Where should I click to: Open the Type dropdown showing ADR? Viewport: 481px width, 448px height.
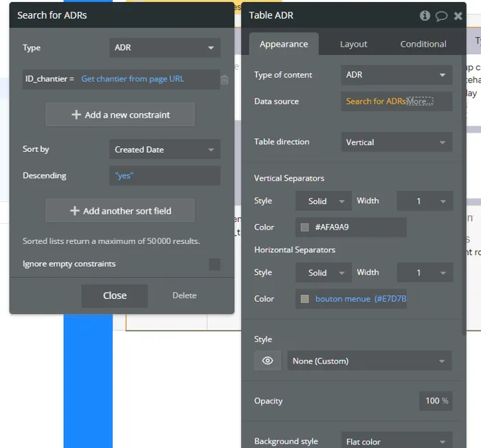(x=164, y=48)
